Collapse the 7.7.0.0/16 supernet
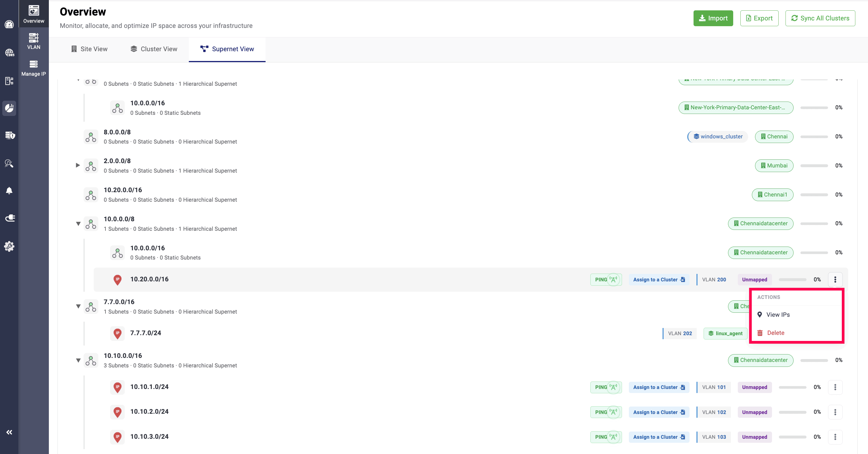The height and width of the screenshot is (454, 868). pos(78,306)
